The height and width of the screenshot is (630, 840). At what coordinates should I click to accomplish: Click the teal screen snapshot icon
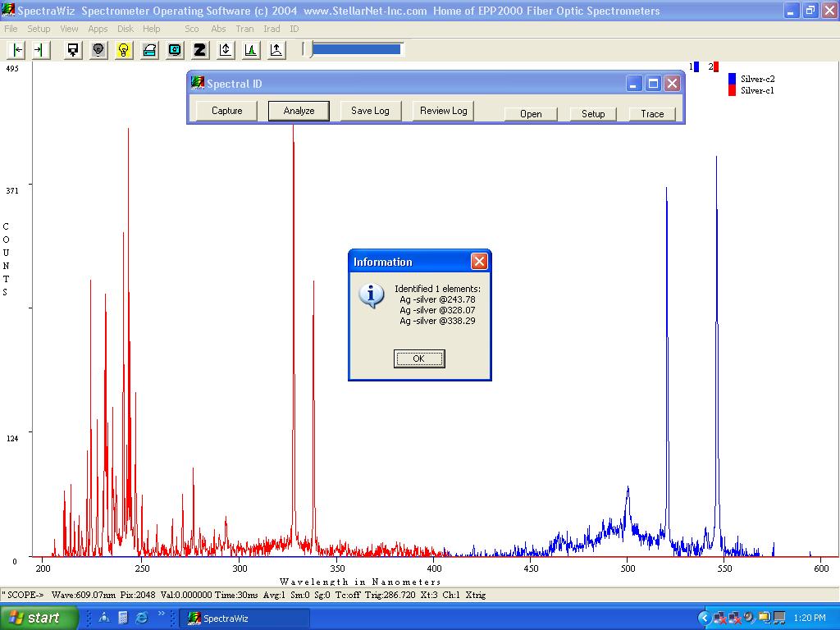coord(175,50)
